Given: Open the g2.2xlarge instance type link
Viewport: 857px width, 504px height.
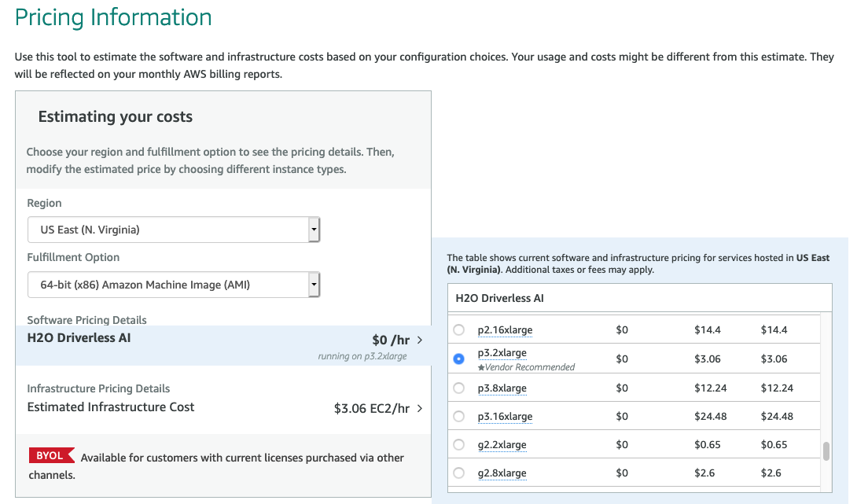Looking at the screenshot, I should [x=501, y=444].
